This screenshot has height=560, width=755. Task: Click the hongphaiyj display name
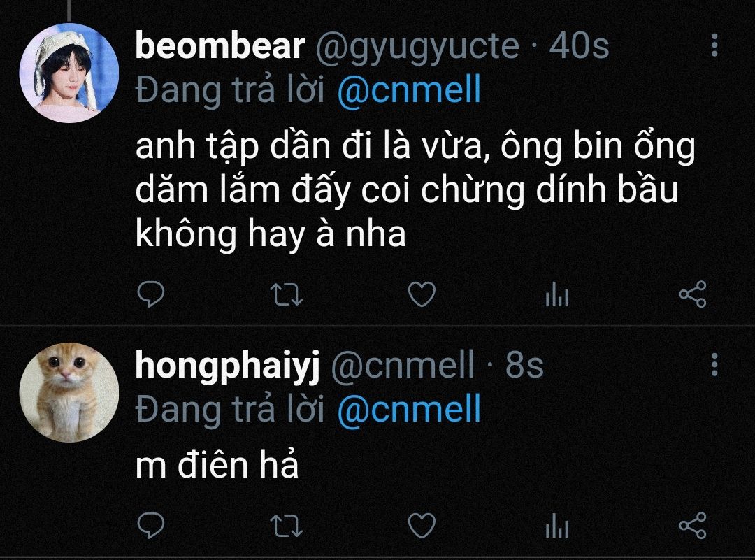228,366
